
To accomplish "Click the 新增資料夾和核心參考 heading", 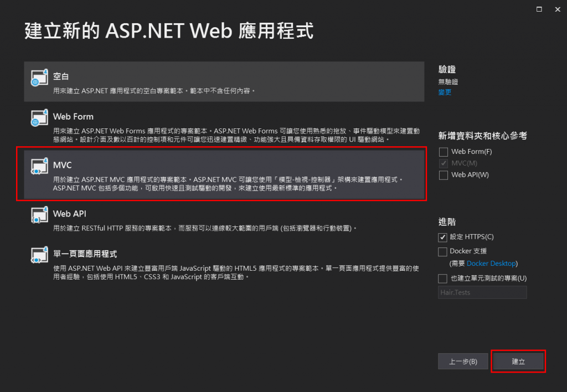I will tap(482, 136).
